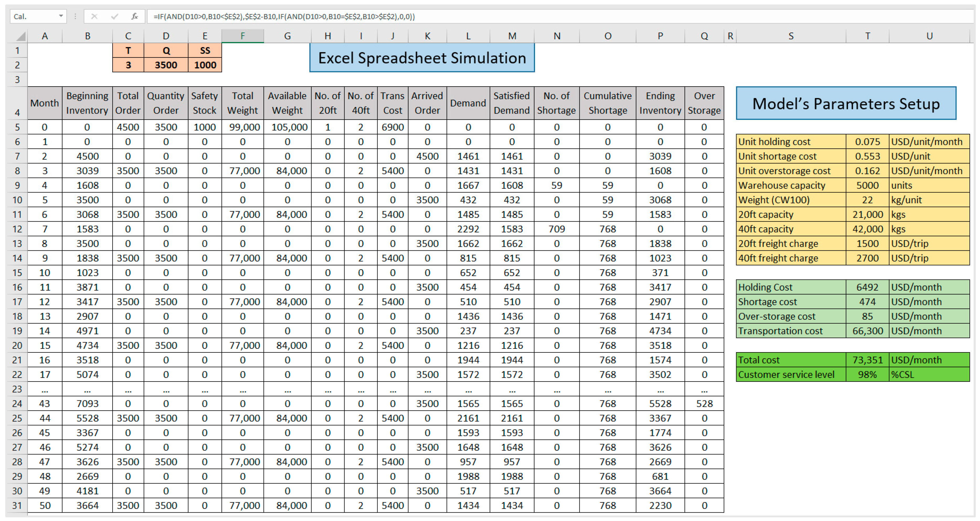980x521 pixels.
Task: Click the Cancel X formula icon
Action: tap(94, 16)
